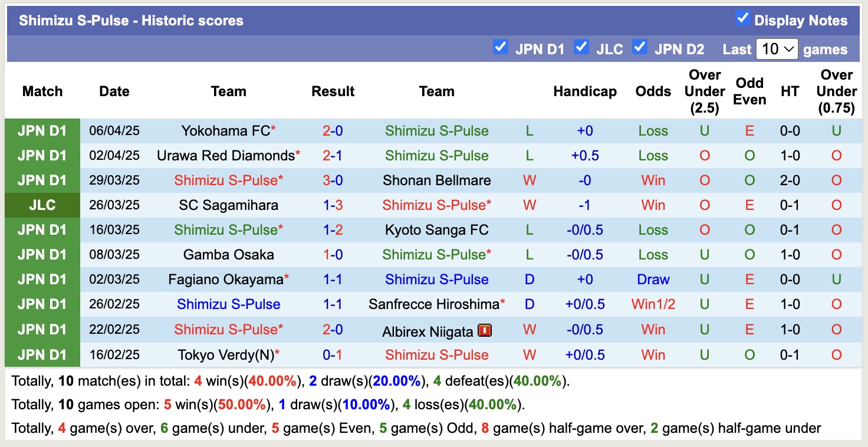Uncheck the JPN D1 league filter
868x447 pixels.
click(501, 47)
